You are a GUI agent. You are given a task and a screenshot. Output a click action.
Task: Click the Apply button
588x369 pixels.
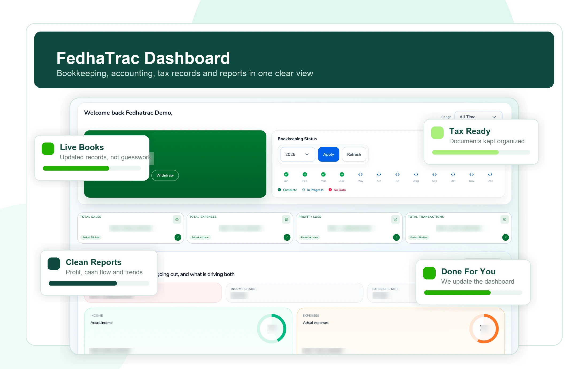point(328,154)
